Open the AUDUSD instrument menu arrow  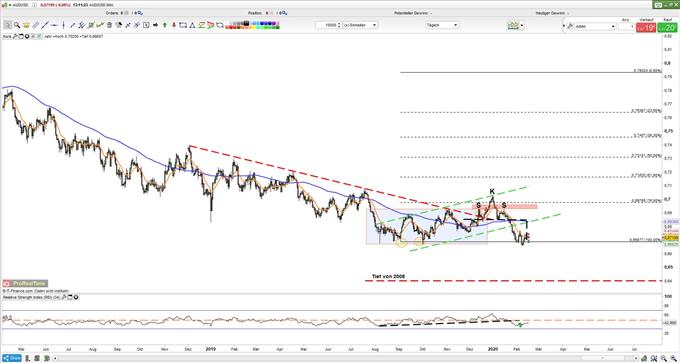pos(10,5)
